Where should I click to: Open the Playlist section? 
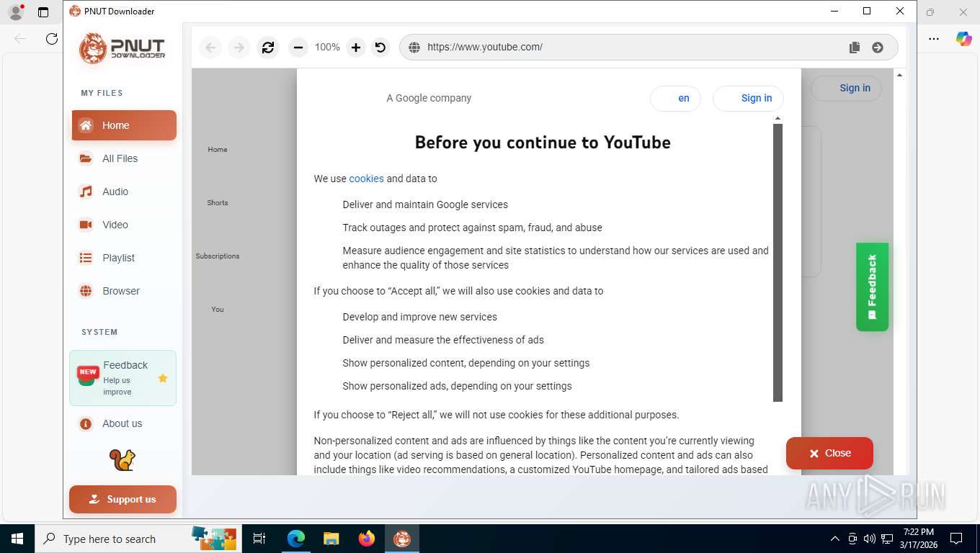coord(124,258)
